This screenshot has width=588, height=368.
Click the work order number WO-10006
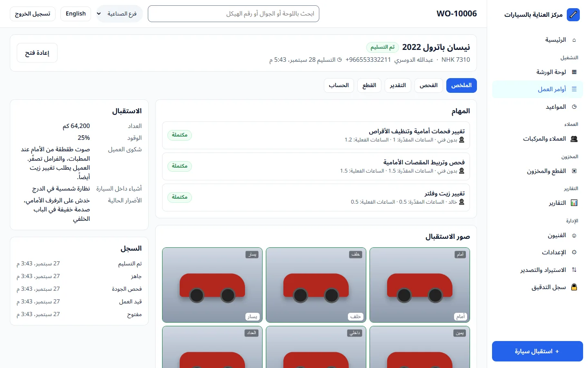coord(457,14)
